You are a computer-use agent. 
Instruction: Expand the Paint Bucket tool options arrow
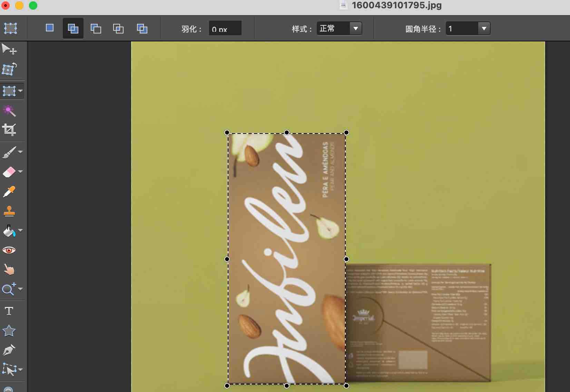click(x=20, y=230)
